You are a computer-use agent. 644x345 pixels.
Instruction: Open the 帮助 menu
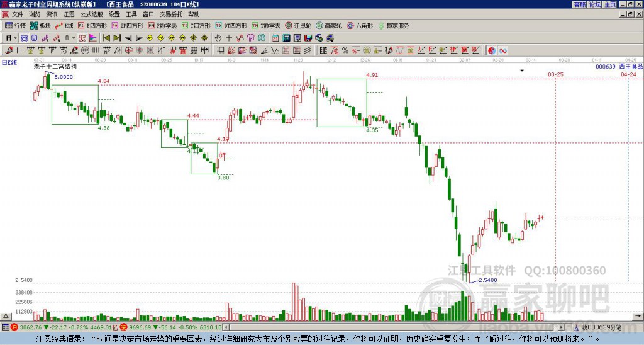click(194, 14)
